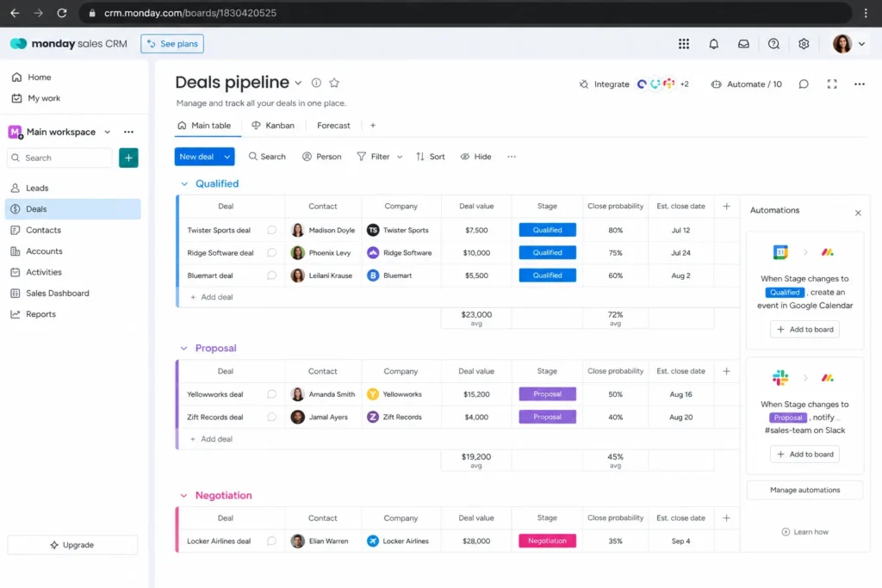Open Contacts in the sidebar

(73, 230)
